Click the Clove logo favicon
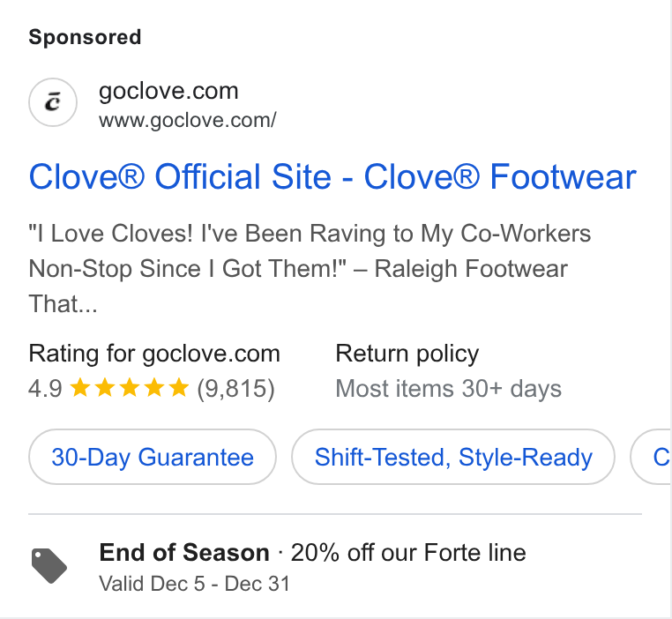The image size is (672, 619). click(53, 102)
